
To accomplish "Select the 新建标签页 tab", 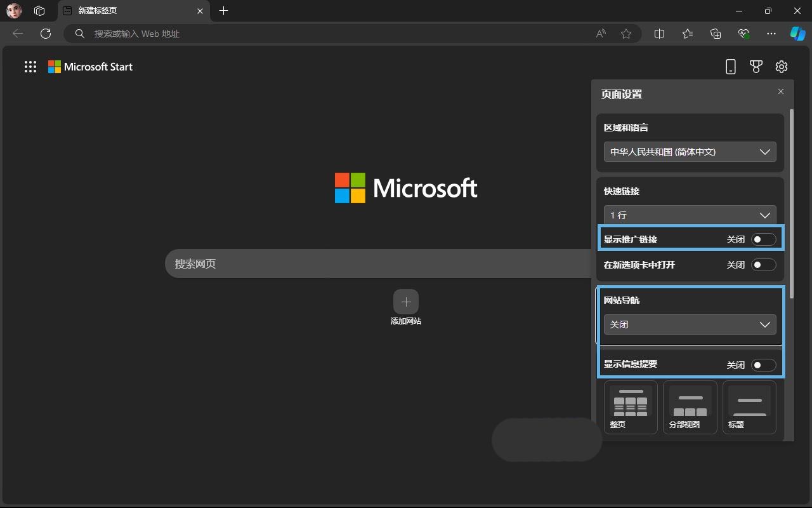I will point(133,11).
